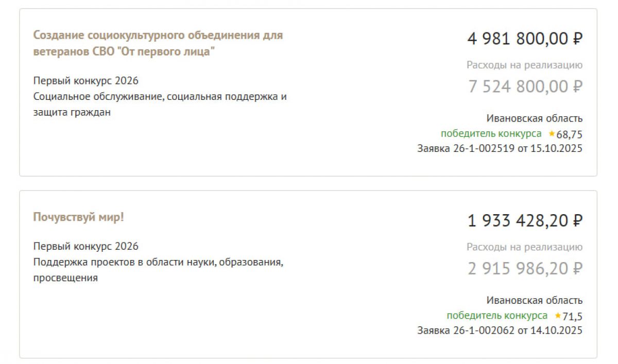Open the "От первого лица" veterans project title
The width and height of the screenshot is (618, 364).
158,44
